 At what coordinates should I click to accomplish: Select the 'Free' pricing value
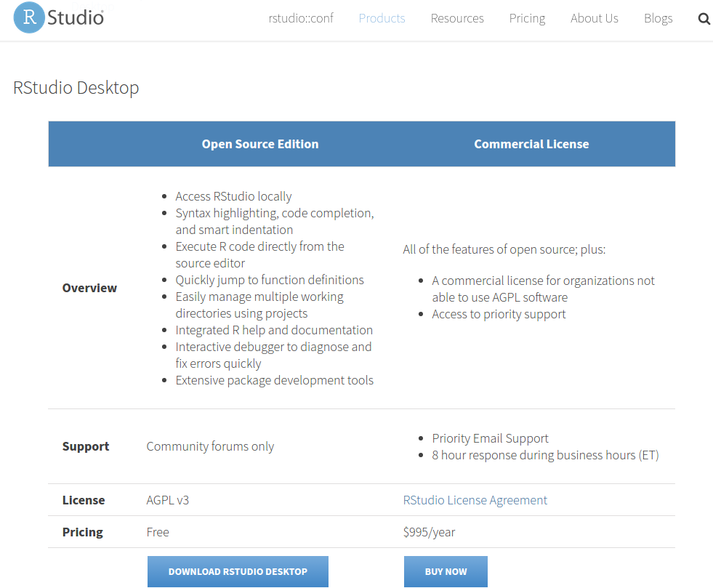click(x=157, y=532)
